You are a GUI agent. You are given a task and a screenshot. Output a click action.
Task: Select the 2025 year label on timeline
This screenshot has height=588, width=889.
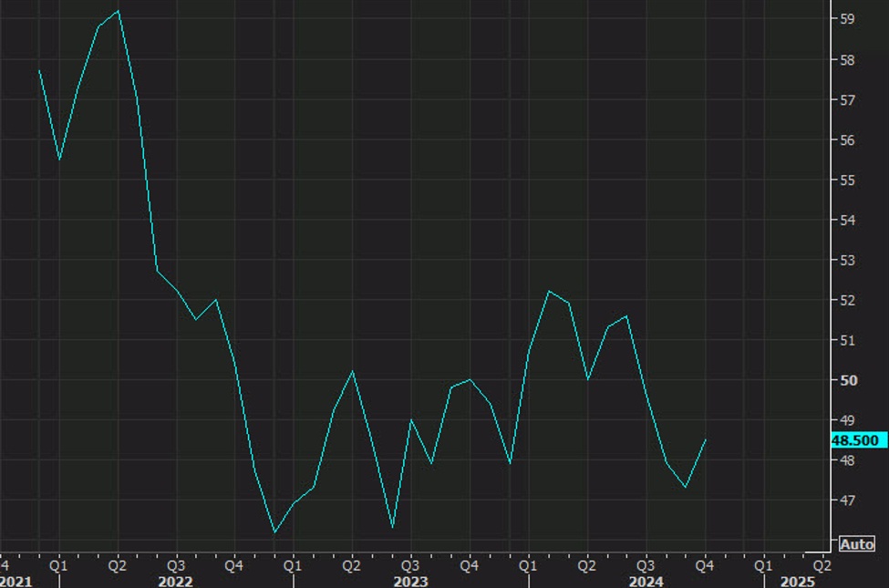(x=799, y=578)
